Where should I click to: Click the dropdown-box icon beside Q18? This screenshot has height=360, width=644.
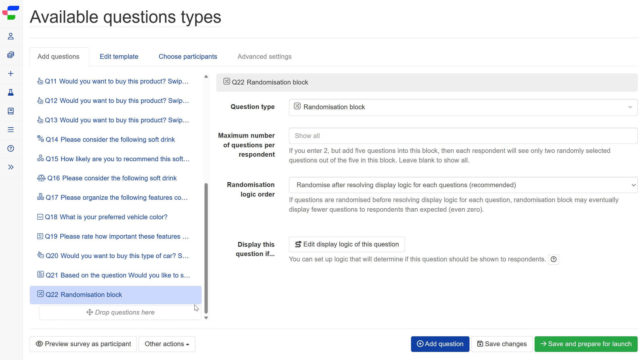pyautogui.click(x=40, y=217)
